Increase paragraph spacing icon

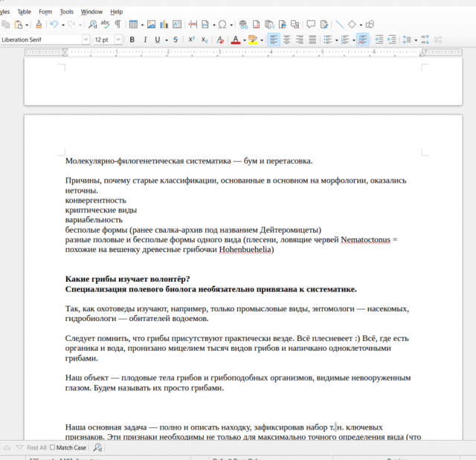click(x=425, y=39)
